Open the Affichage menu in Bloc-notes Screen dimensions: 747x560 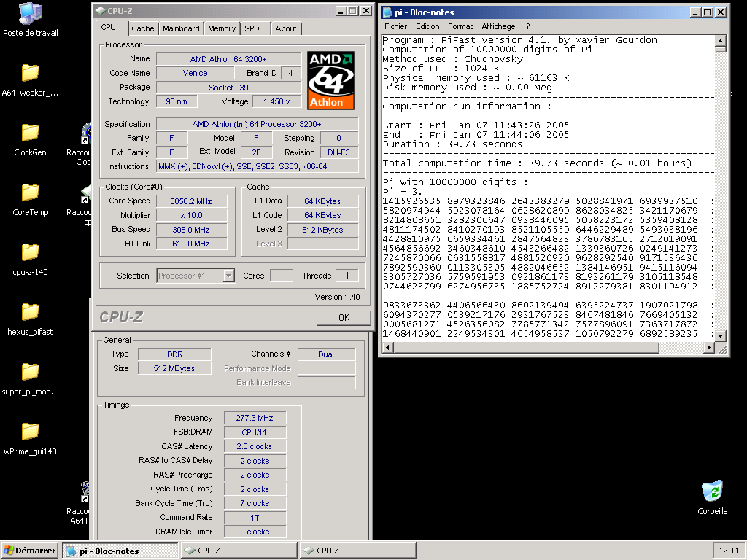click(x=498, y=26)
